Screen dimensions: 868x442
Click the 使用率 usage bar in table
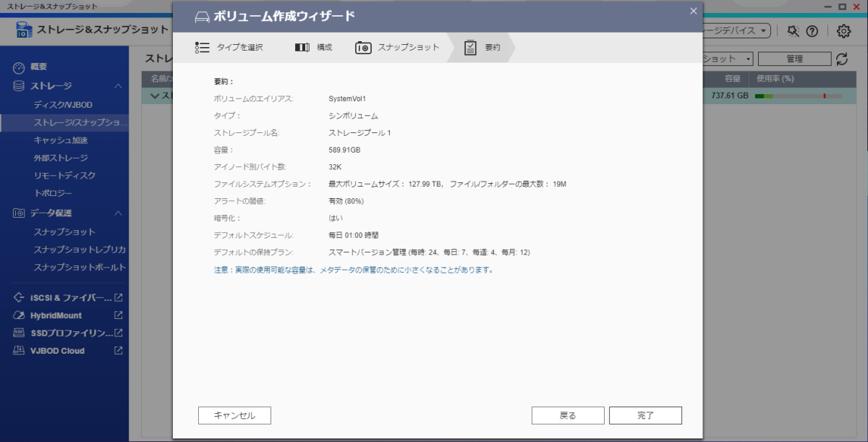(x=799, y=96)
